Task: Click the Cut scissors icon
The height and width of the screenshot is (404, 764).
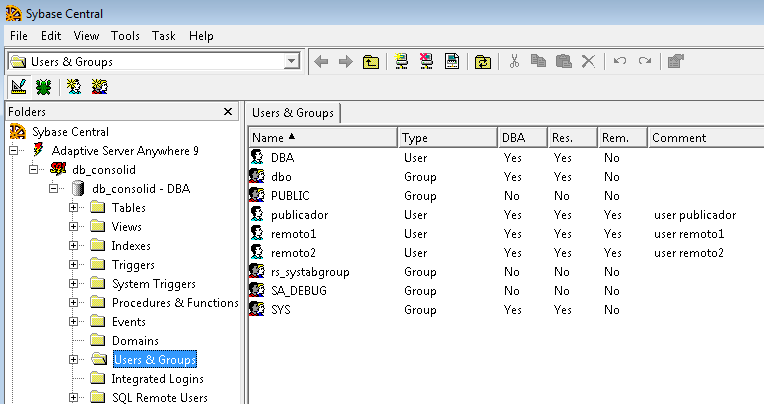Action: point(514,61)
